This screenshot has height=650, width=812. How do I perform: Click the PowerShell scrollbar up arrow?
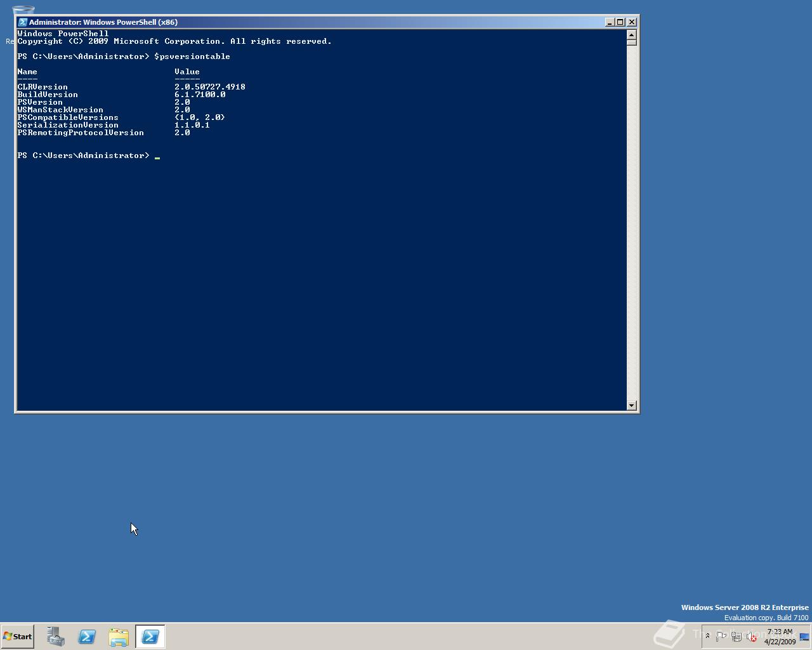[x=631, y=34]
